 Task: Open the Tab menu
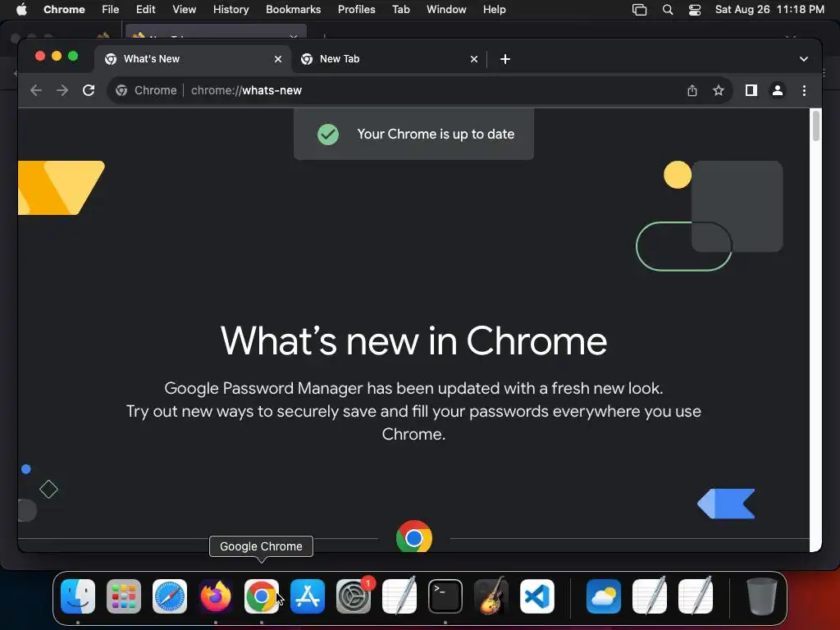pos(400,10)
